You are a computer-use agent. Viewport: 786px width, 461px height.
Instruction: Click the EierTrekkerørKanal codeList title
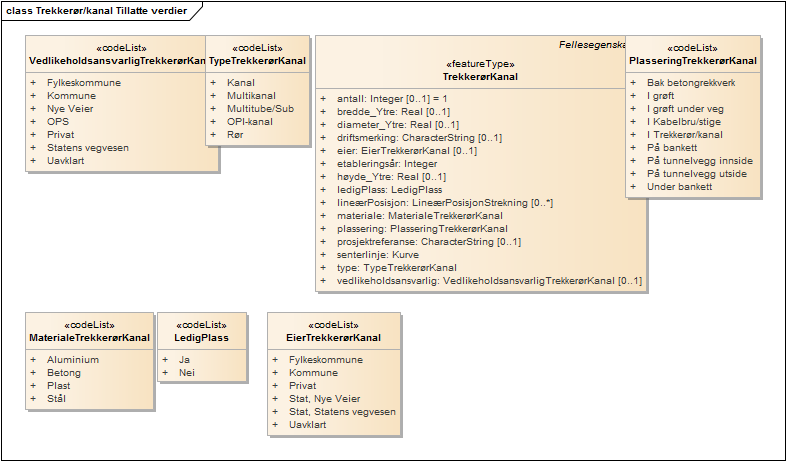(334, 338)
